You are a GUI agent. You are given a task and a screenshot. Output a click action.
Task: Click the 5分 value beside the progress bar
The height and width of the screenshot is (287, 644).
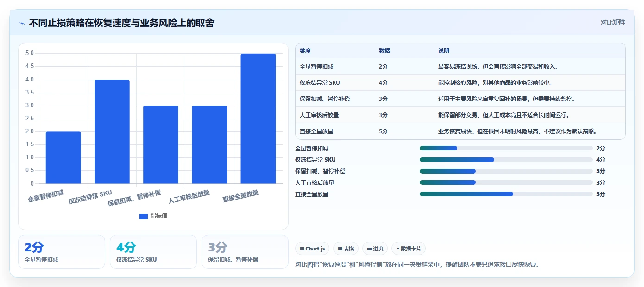coord(600,194)
